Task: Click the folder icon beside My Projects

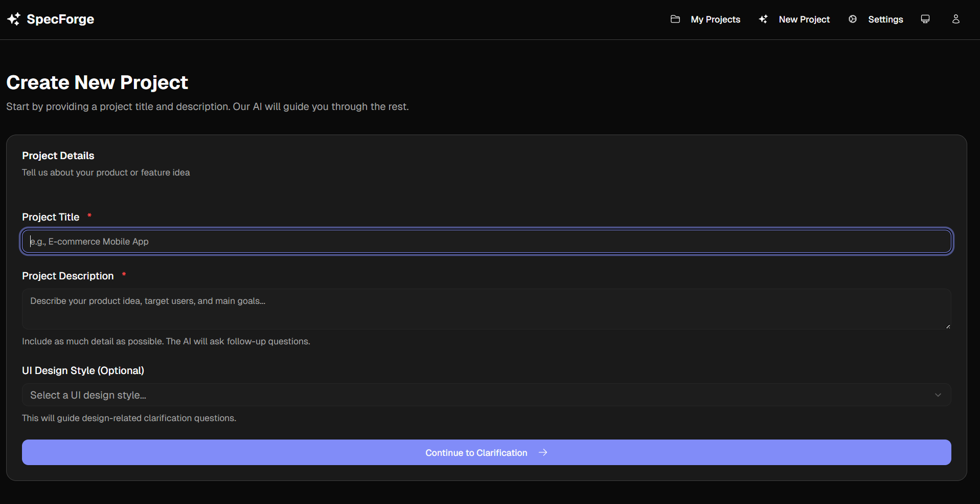Action: pyautogui.click(x=676, y=19)
